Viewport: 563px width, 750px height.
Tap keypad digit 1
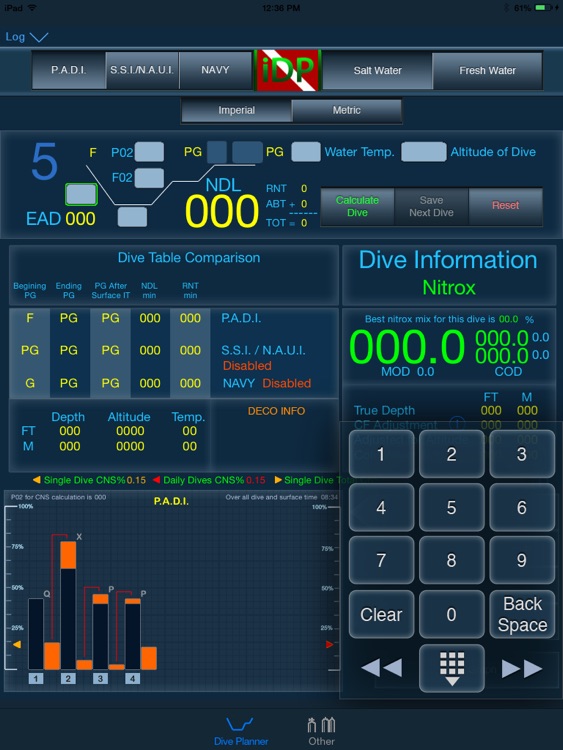(x=381, y=454)
